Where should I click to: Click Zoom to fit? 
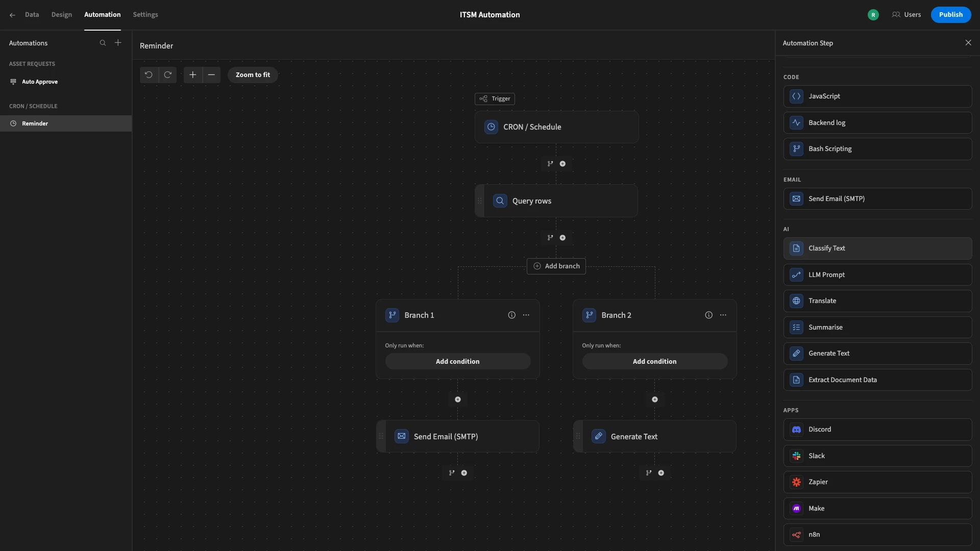[253, 75]
